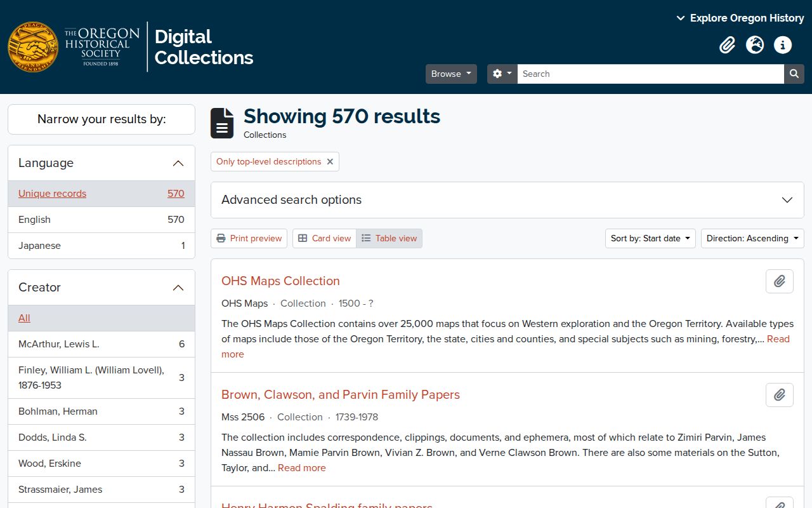Open the clipboard paperclip icon in header
This screenshot has height=508, width=812.
pos(727,45)
